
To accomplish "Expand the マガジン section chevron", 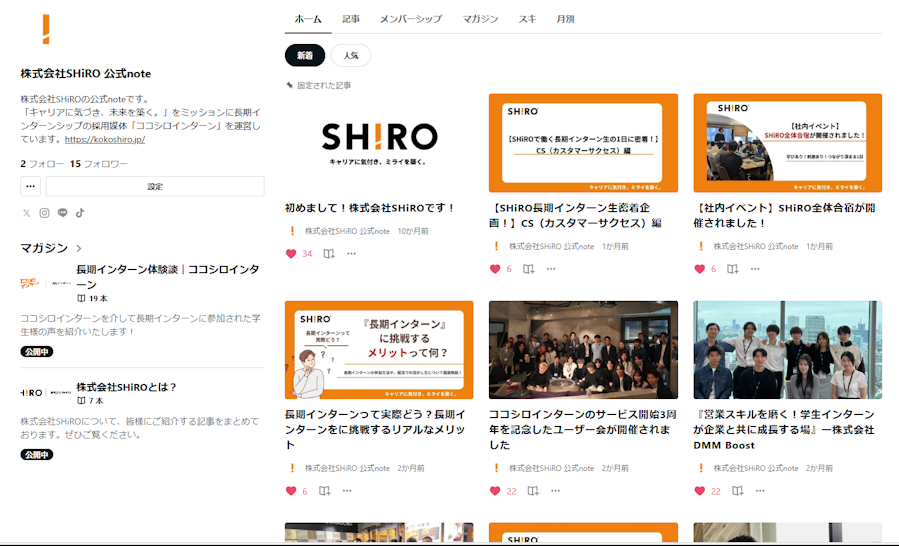I will [79, 248].
